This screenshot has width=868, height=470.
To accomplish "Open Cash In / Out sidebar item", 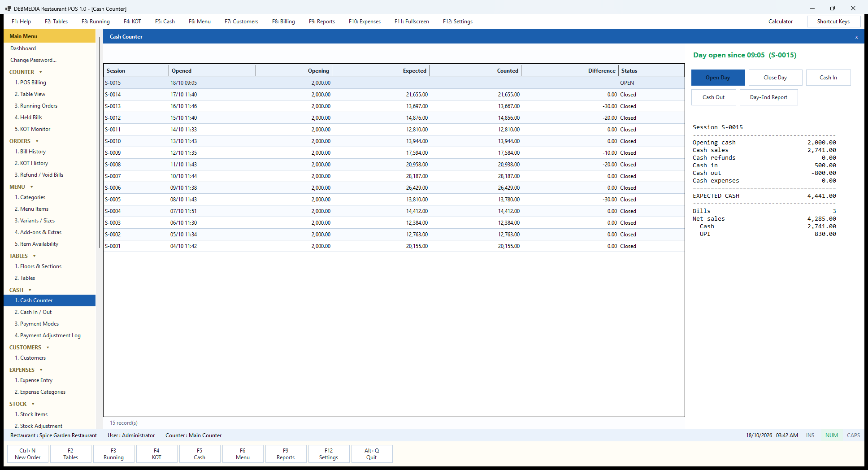I will click(x=49, y=312).
